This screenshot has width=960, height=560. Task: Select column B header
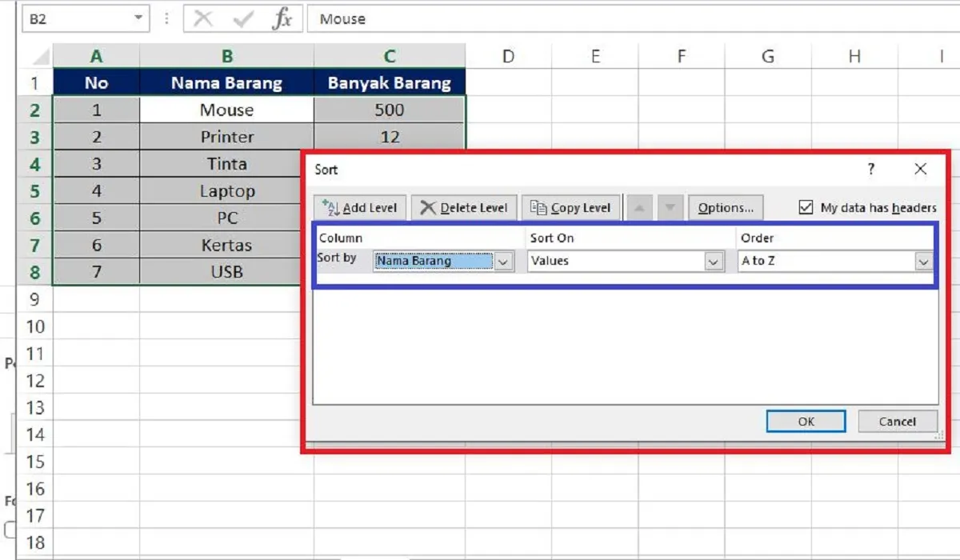pos(227,56)
